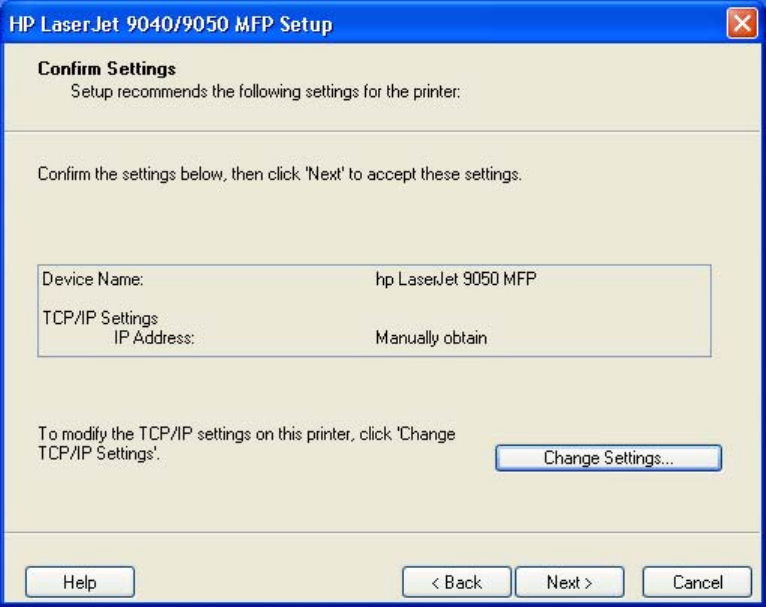Select the Confirm Settings heading
The image size is (766, 607).
pos(107,68)
